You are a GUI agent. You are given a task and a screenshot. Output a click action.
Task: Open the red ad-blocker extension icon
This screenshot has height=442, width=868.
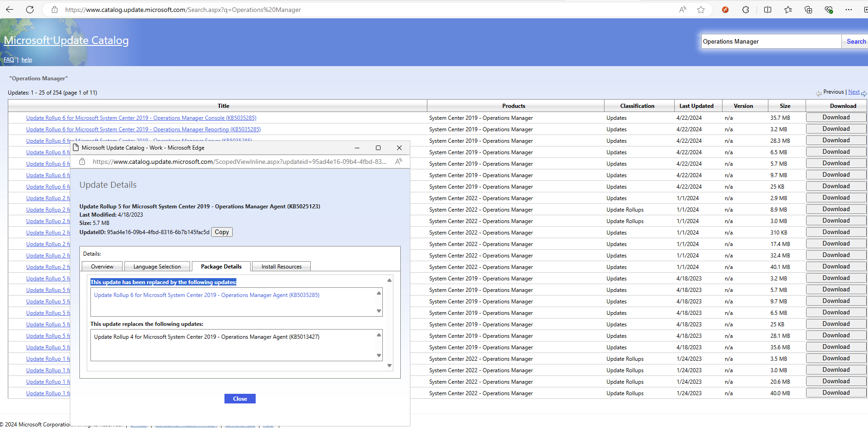point(725,10)
